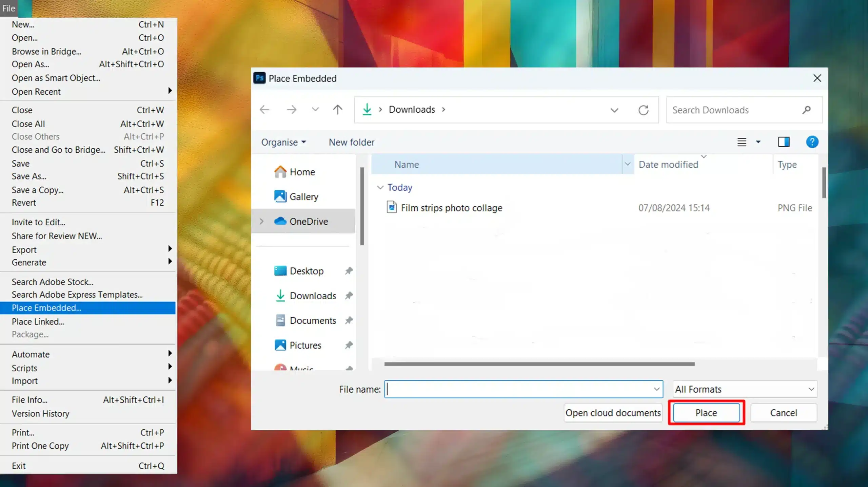This screenshot has width=868, height=487.
Task: Create a New folder
Action: (352, 142)
